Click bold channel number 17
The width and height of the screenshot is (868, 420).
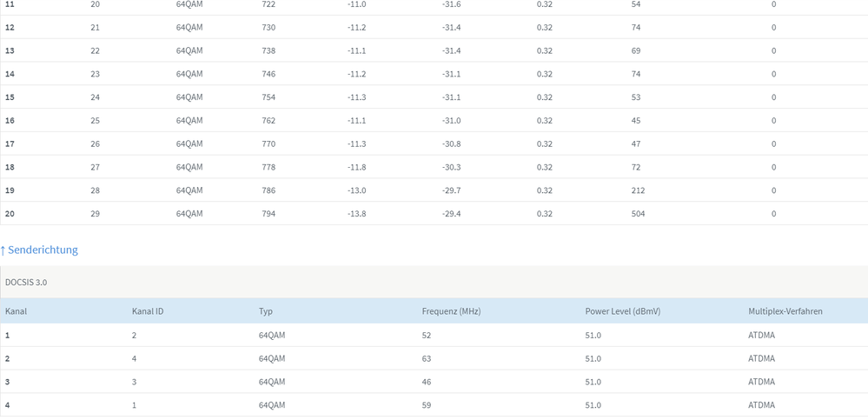point(10,143)
